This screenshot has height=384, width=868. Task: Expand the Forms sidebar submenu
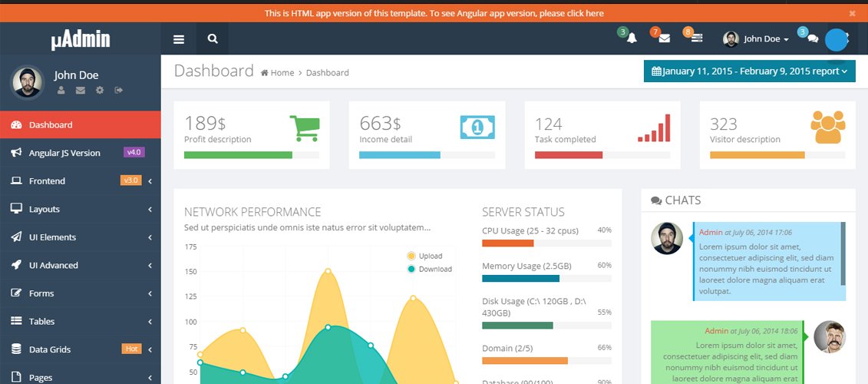coord(81,293)
